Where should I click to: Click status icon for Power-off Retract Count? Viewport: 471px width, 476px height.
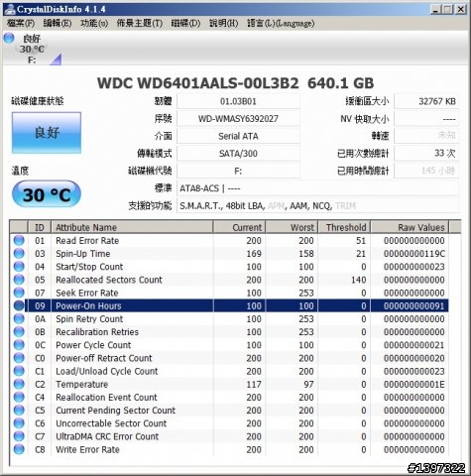coord(19,358)
